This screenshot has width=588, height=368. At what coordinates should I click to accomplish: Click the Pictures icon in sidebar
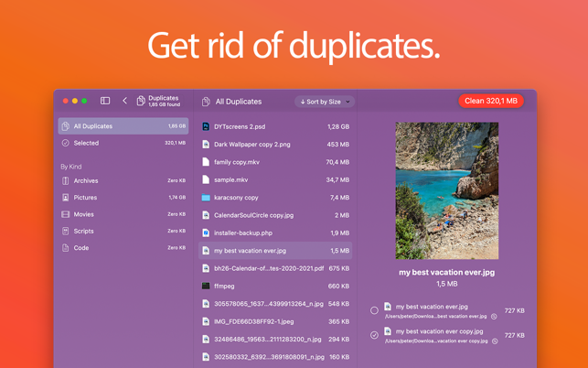65,198
